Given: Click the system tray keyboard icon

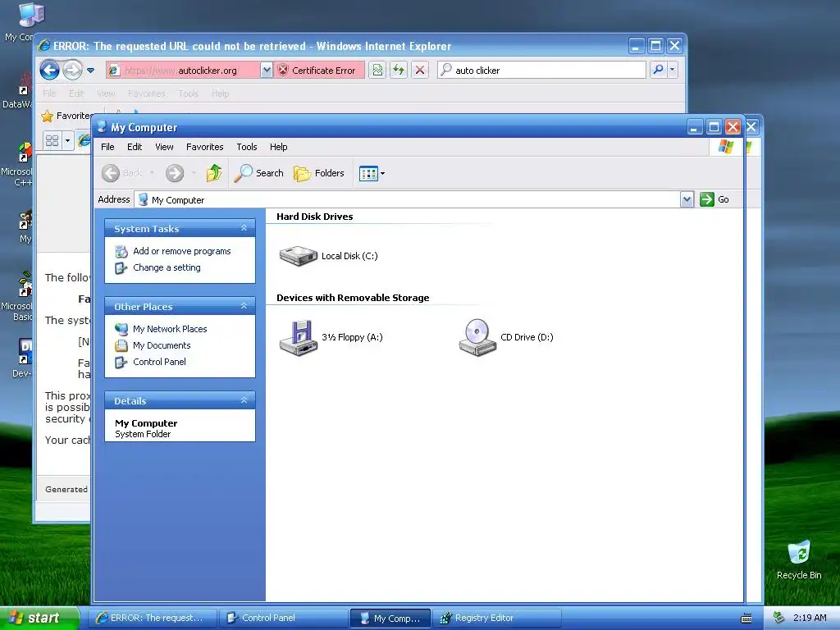Looking at the screenshot, I should coord(746,619).
